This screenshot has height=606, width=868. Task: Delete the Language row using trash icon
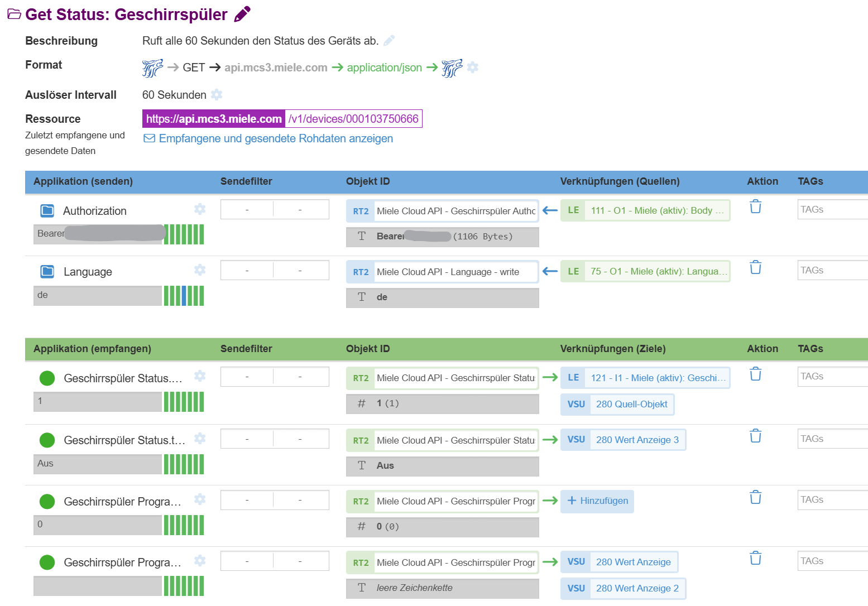[755, 268]
